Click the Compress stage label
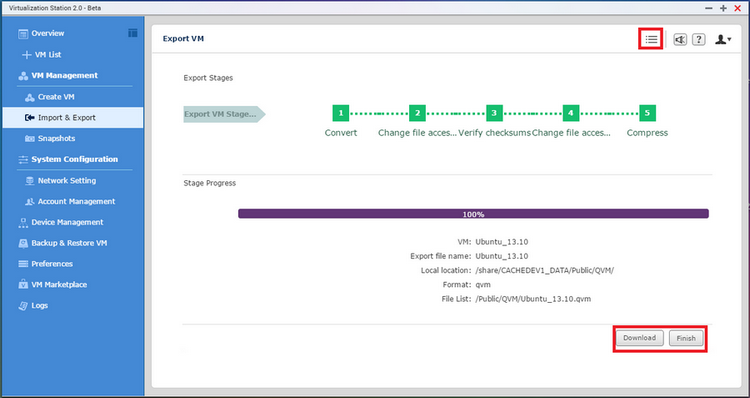 647,133
